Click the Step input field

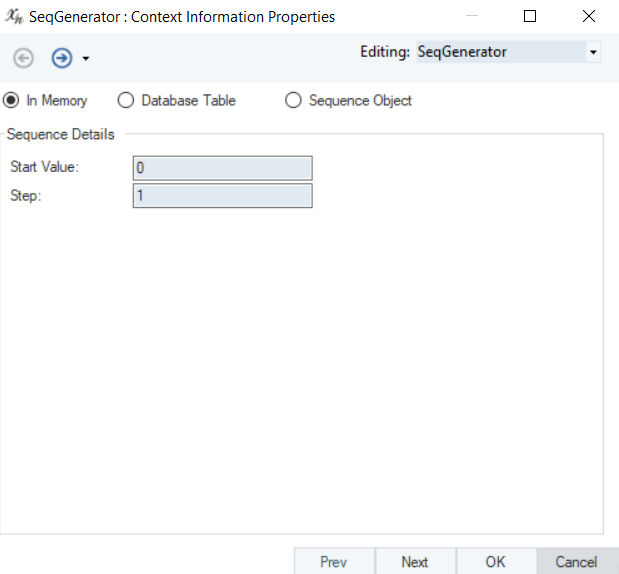click(223, 195)
